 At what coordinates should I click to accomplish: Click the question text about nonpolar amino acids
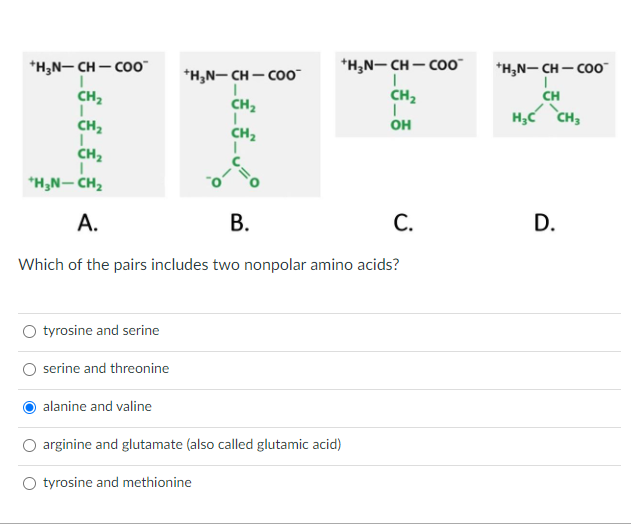tap(209, 265)
